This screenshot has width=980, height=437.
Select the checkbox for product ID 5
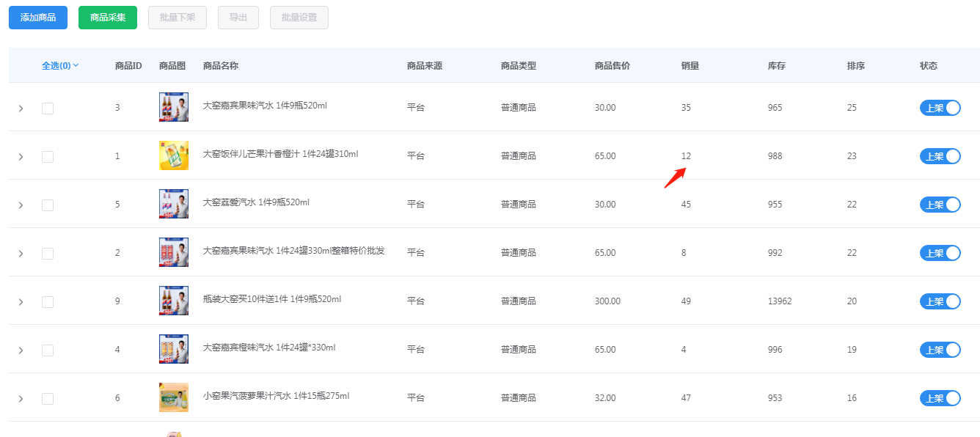48,205
